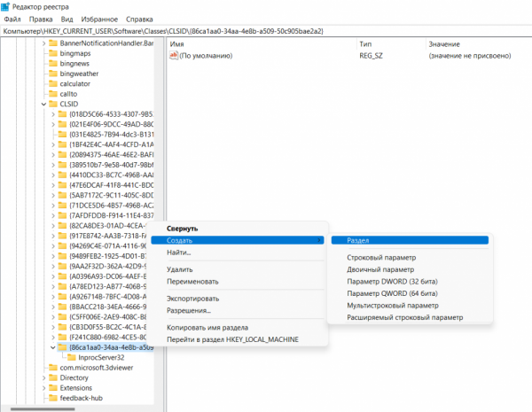The height and width of the screenshot is (412, 532).
Task: Collapse the CLSID tree node
Action: coord(43,104)
